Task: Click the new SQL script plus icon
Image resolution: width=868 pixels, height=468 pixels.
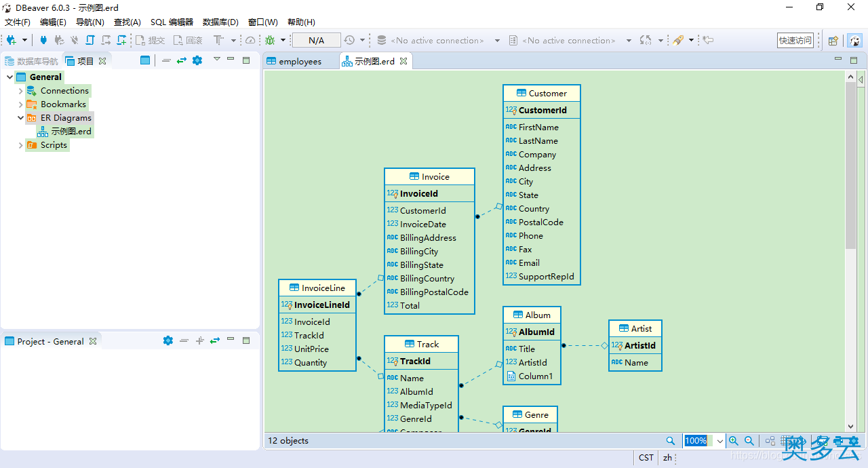Action: tap(121, 41)
